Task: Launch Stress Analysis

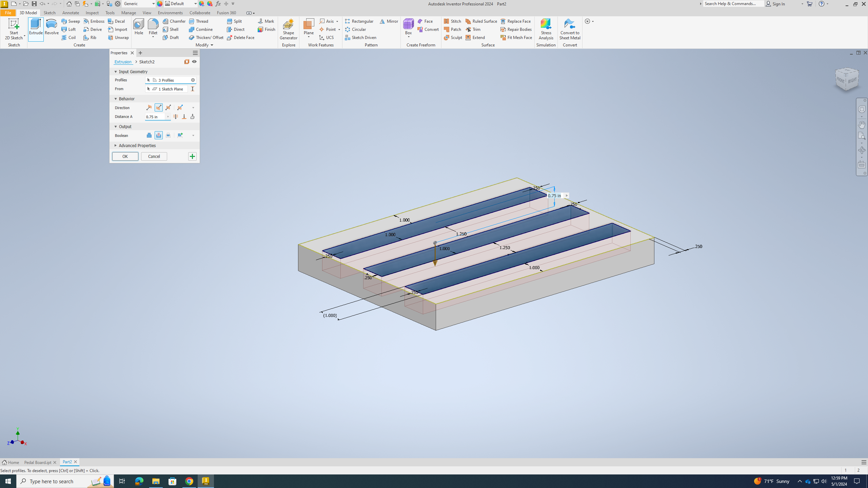Action: pos(546,29)
